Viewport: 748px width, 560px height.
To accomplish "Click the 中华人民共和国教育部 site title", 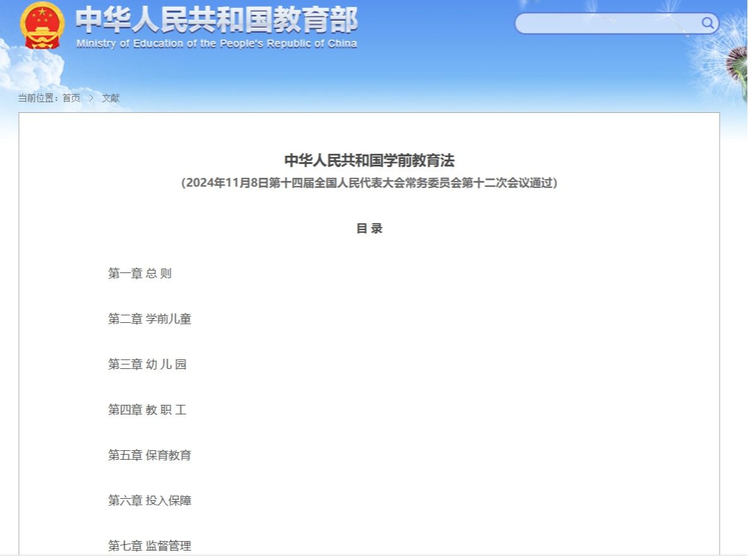I will (x=216, y=20).
